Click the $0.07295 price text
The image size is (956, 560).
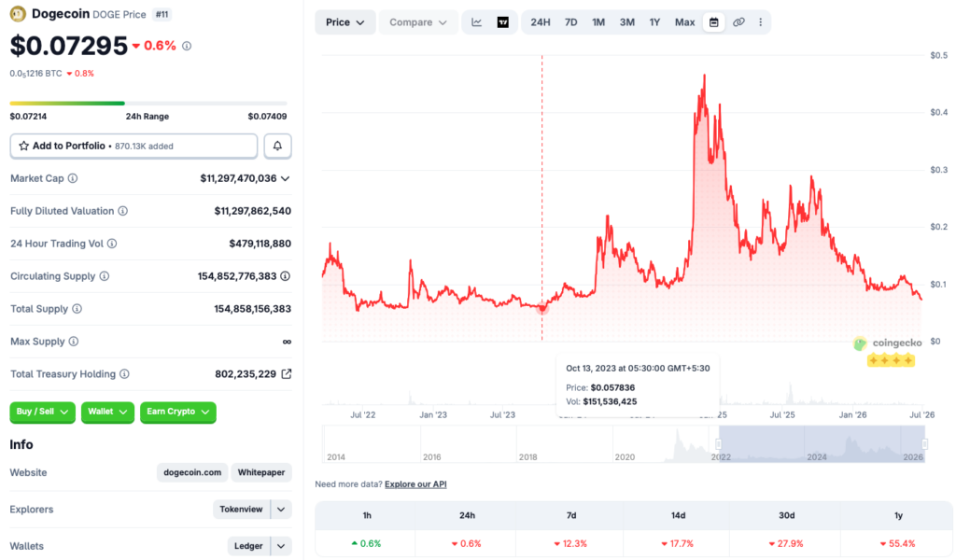click(x=69, y=47)
